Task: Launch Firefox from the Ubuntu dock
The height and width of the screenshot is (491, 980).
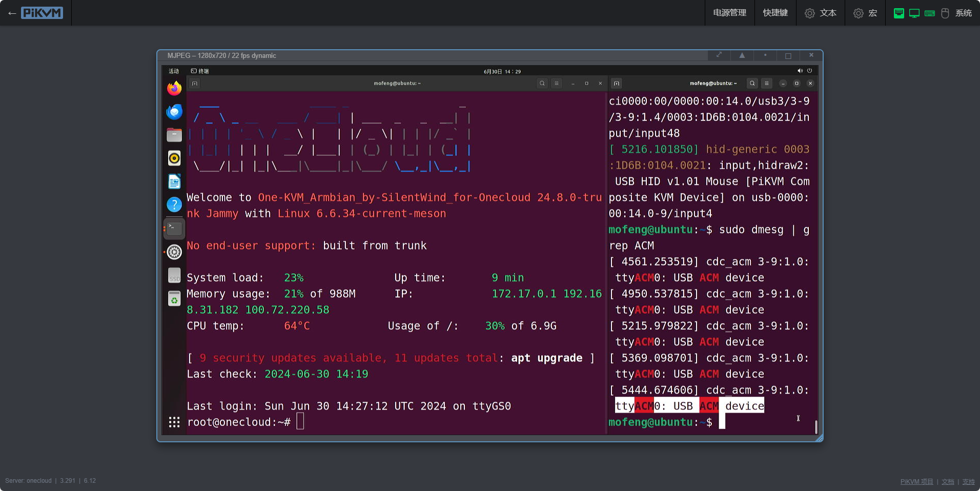Action: [x=174, y=89]
